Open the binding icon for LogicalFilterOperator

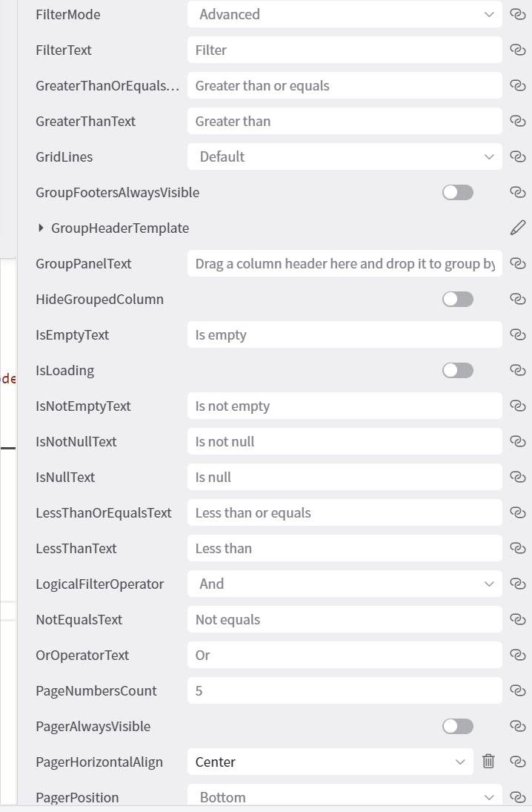[x=517, y=584]
